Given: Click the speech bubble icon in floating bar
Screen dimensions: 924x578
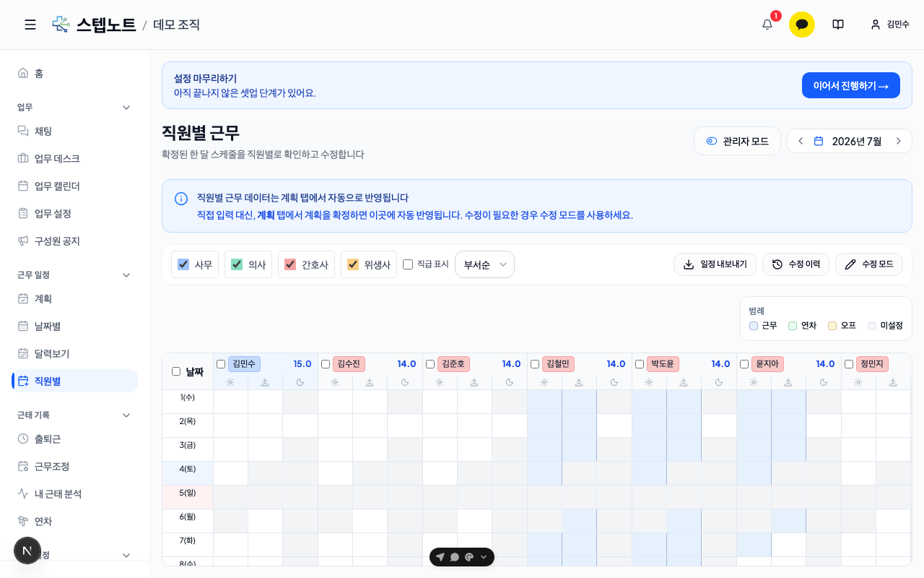Looking at the screenshot, I should 455,557.
